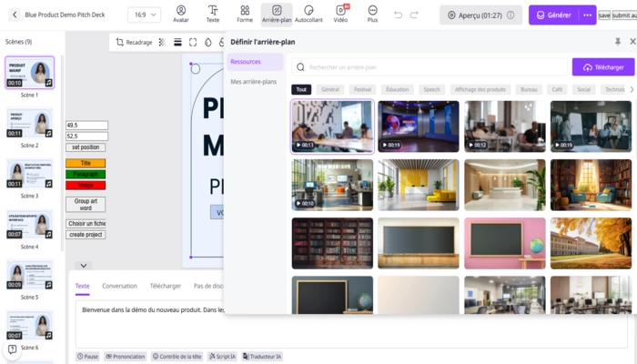
Task: Click the set position button
Action: [86, 147]
